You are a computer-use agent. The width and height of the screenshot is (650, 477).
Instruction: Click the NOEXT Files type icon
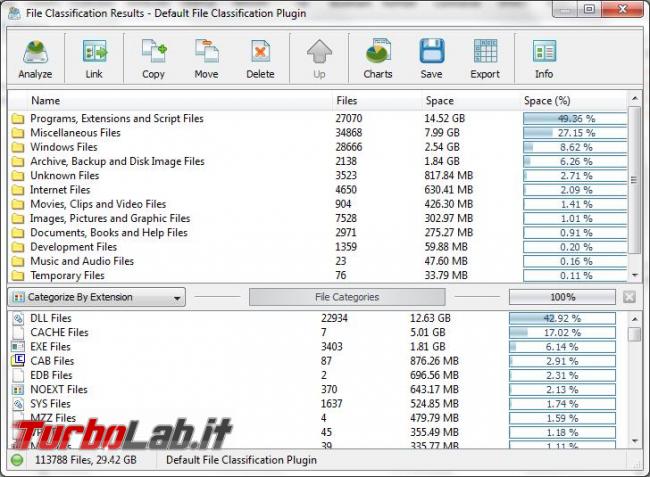(x=18, y=390)
